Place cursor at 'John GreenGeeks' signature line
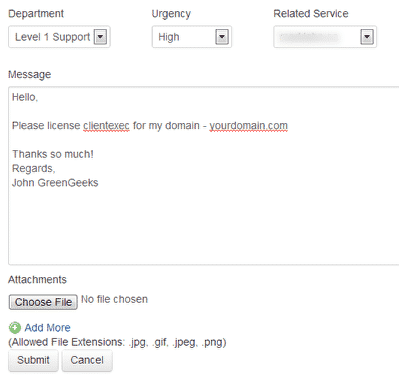Image resolution: width=399 pixels, height=381 pixels. 55,183
